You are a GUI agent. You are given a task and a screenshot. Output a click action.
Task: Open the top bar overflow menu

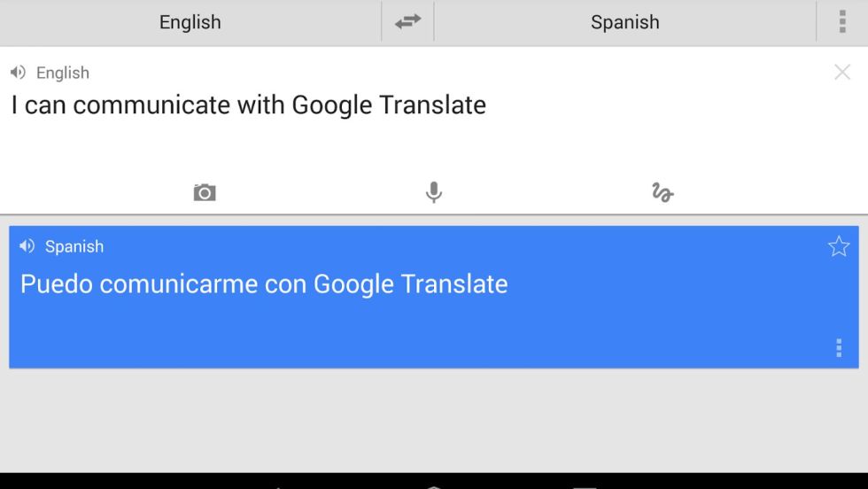(841, 22)
